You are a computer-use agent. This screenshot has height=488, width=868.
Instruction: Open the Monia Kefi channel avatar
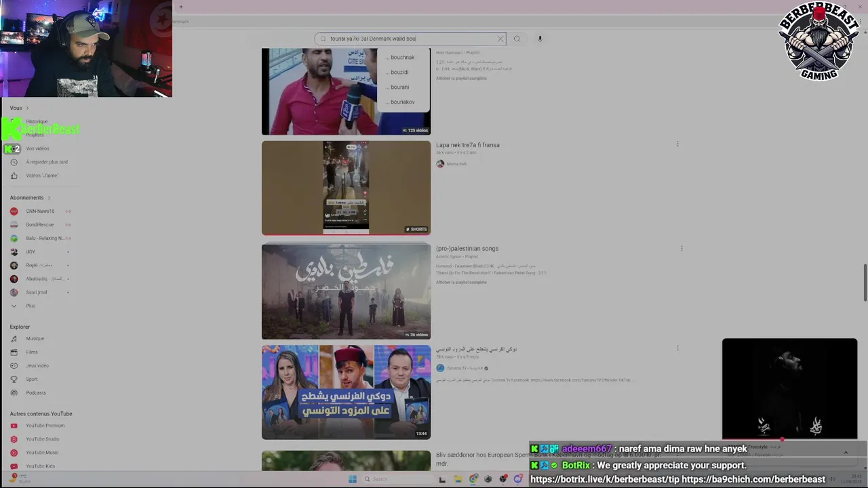pyautogui.click(x=440, y=164)
